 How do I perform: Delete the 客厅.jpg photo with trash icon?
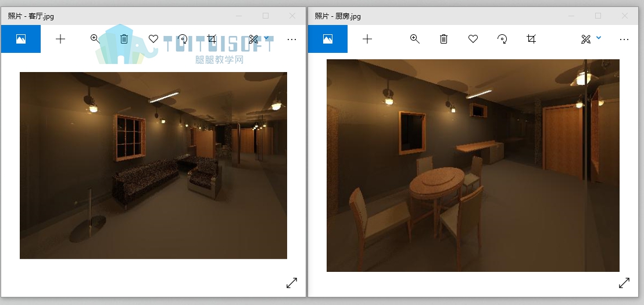pyautogui.click(x=124, y=39)
